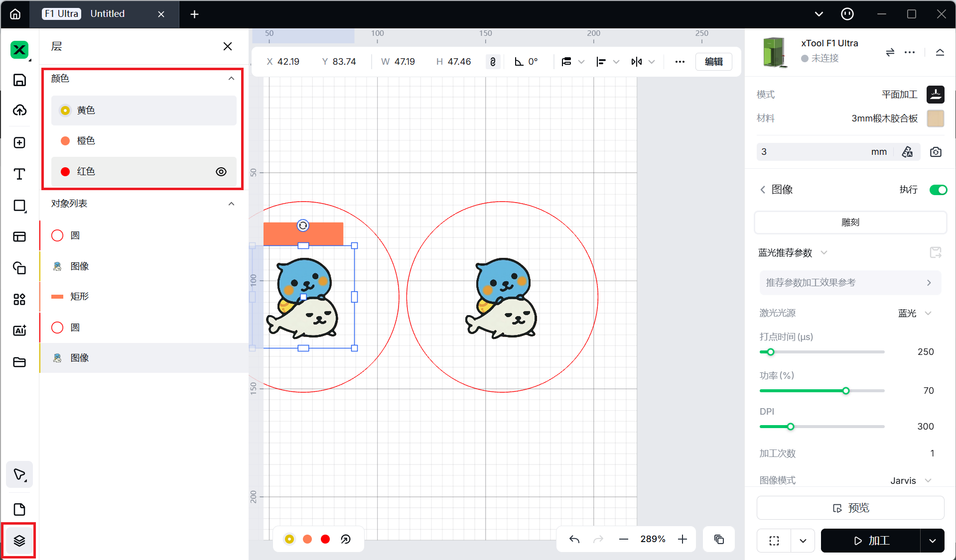Image resolution: width=956 pixels, height=560 pixels.
Task: Click the undo arrow
Action: point(574,539)
